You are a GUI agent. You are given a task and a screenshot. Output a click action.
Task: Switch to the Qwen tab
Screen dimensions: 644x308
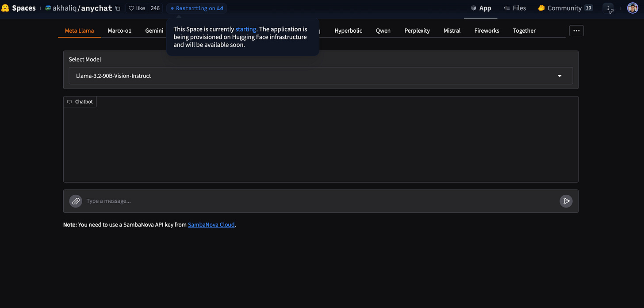(x=383, y=31)
